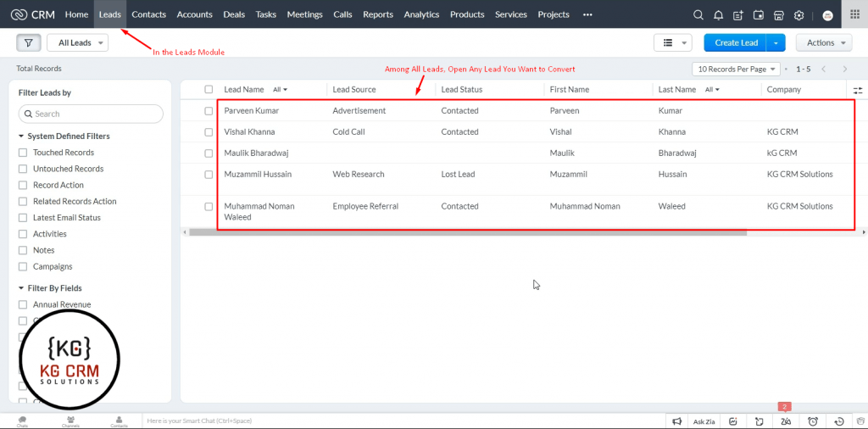Enable the Touched Records filter
The image size is (868, 429).
23,153
